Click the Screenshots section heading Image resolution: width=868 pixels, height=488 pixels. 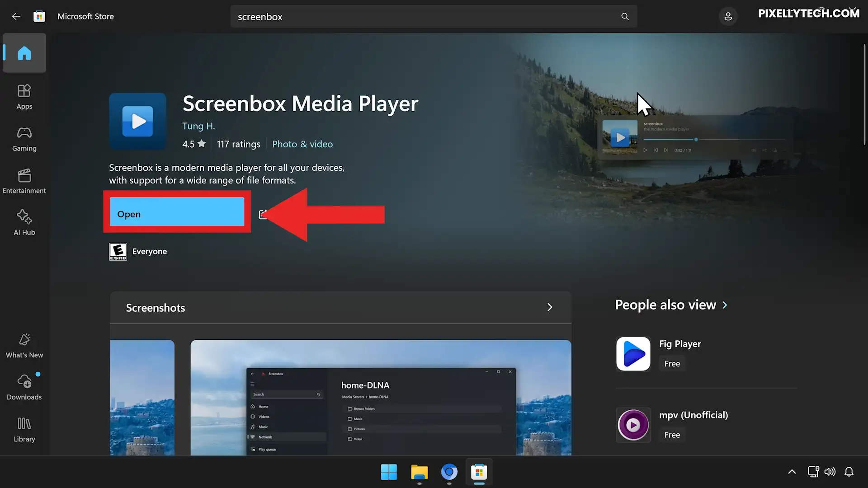click(x=156, y=308)
